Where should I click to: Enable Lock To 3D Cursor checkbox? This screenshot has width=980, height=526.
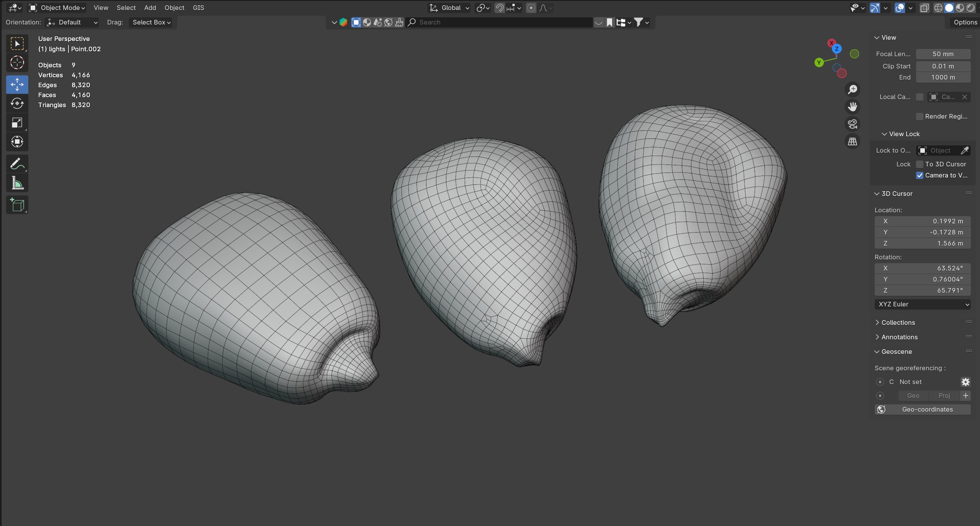pyautogui.click(x=920, y=164)
